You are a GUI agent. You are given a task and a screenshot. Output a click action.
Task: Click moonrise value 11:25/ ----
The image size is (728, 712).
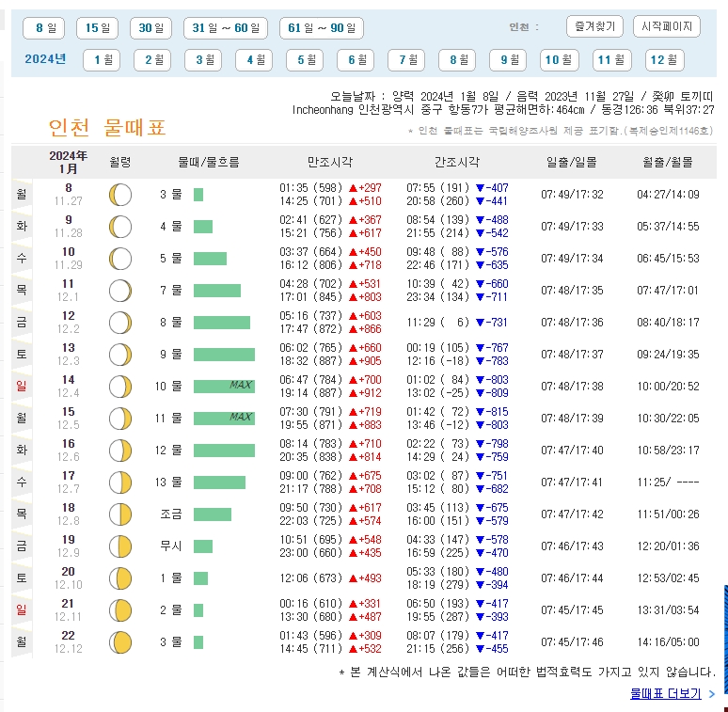tap(668, 483)
